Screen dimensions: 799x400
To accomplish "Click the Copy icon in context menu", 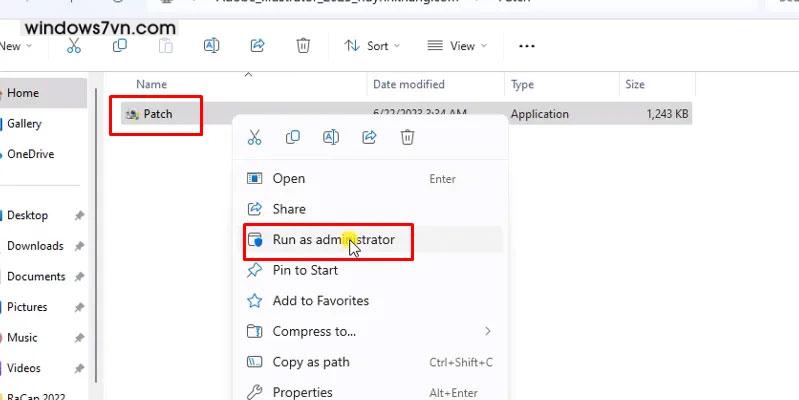I will [x=293, y=138].
